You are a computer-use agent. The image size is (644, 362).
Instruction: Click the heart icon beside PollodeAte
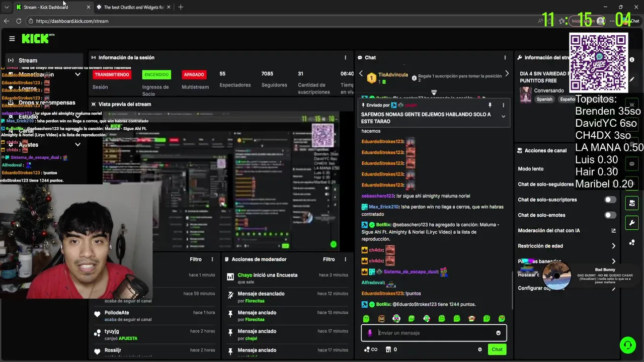pos(97,314)
